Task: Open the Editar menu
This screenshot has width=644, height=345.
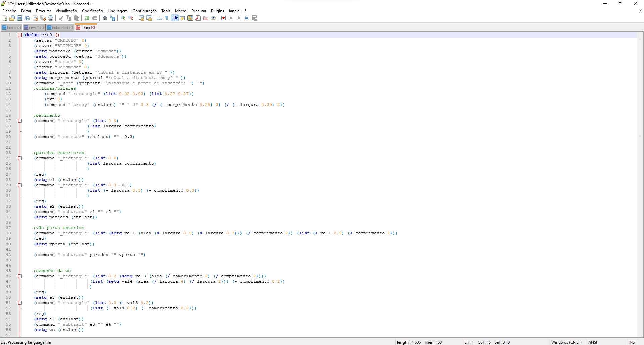Action: point(26,11)
